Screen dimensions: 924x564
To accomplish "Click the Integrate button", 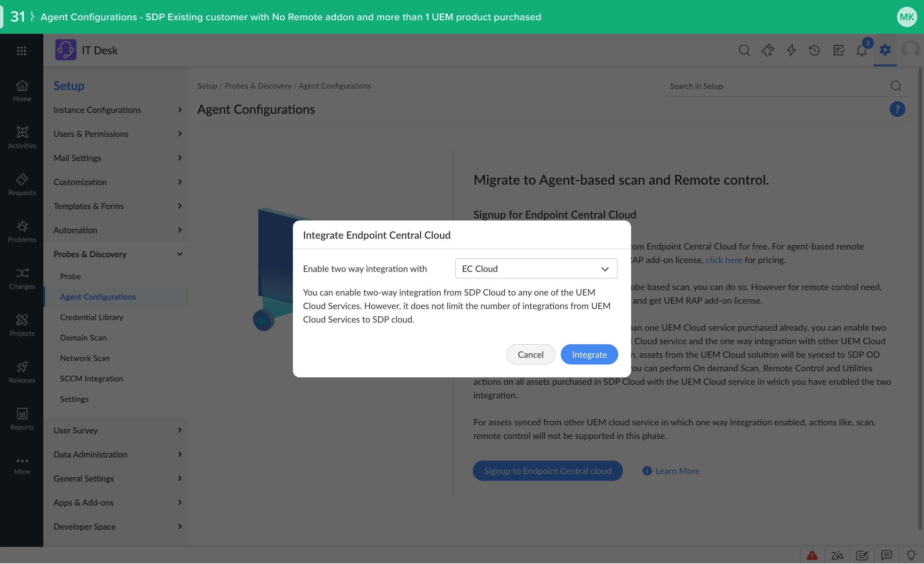I will tap(589, 354).
